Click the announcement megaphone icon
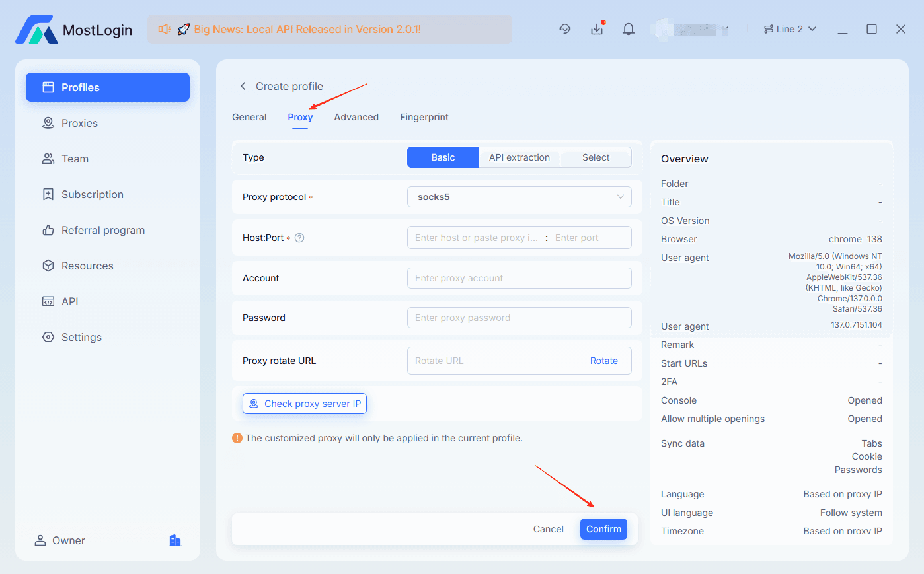Viewport: 924px width, 574px height. point(165,29)
